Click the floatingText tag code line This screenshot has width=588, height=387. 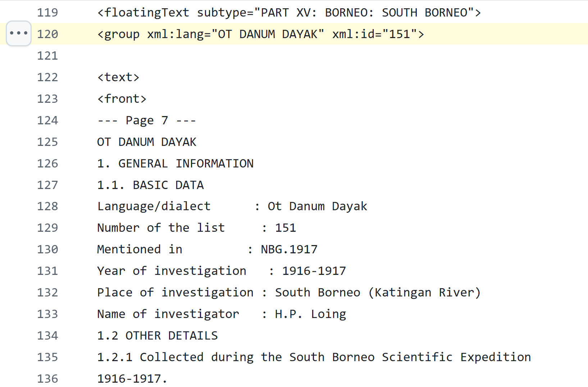click(x=289, y=13)
